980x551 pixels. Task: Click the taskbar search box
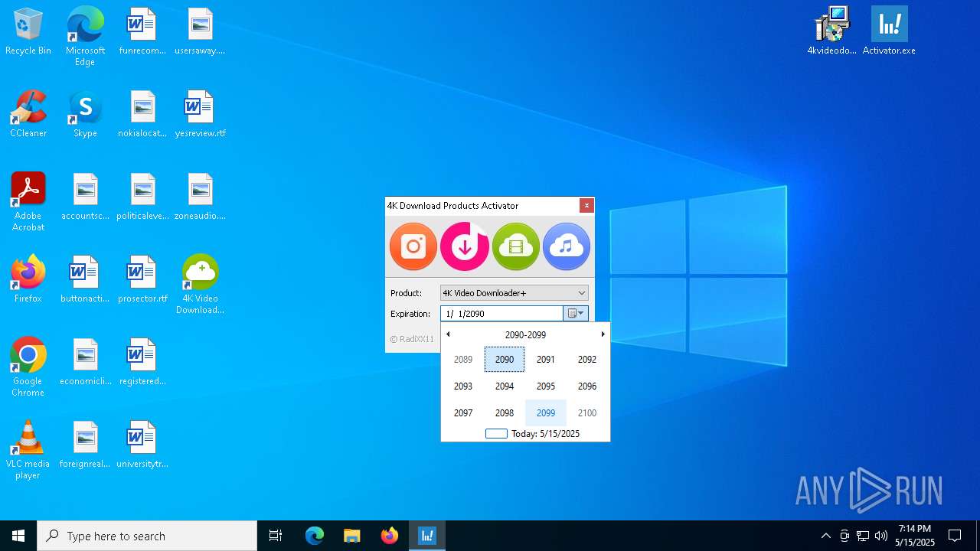point(147,536)
